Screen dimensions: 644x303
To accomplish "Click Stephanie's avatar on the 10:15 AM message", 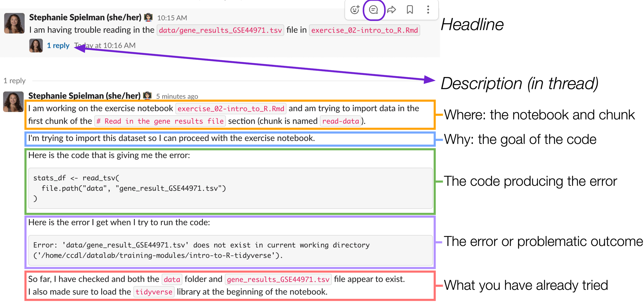I will pos(14,23).
